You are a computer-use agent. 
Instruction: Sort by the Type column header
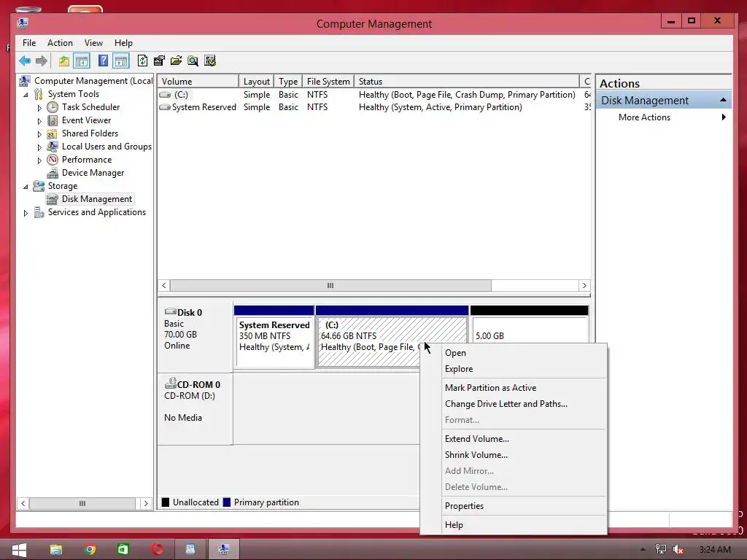coord(287,81)
